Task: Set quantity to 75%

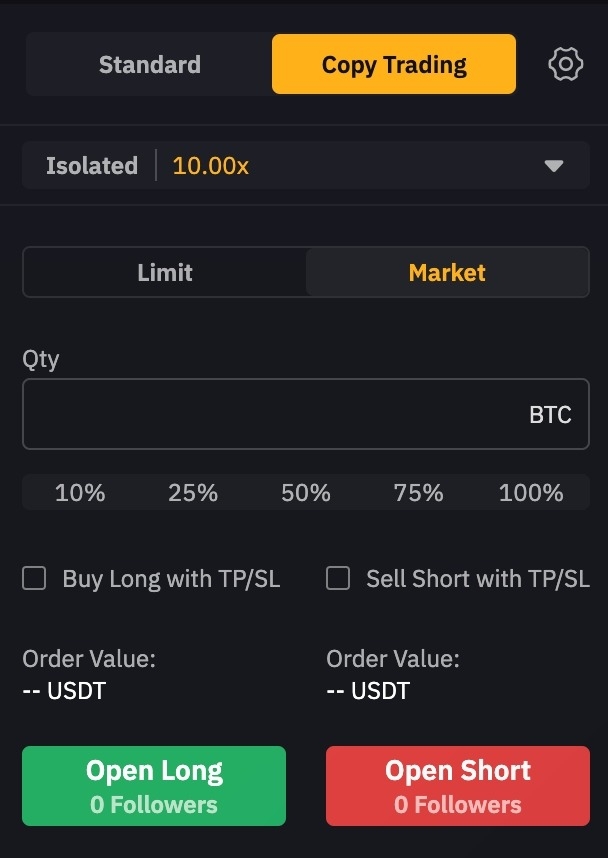Action: tap(419, 492)
